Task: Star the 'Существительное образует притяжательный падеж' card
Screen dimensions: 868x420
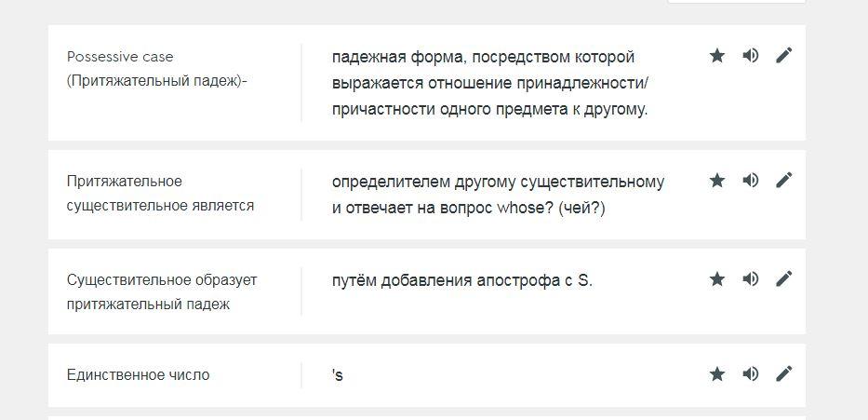Action: (x=717, y=279)
